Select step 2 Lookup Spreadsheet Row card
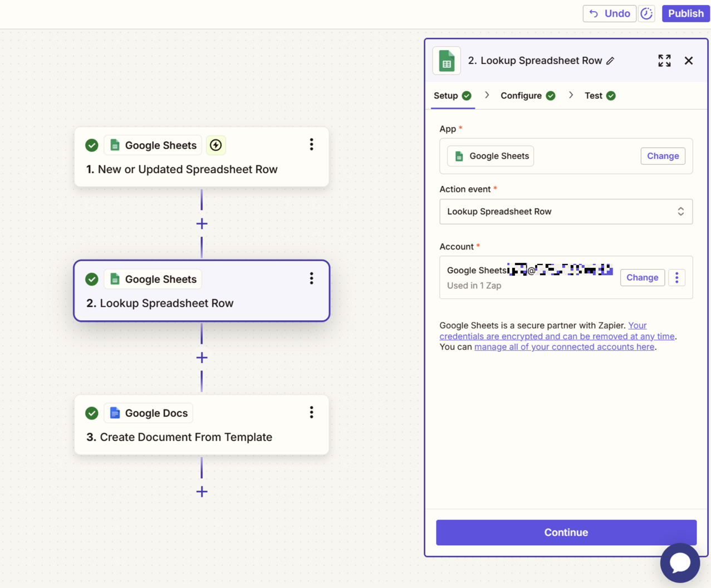This screenshot has width=711, height=588. click(x=202, y=291)
